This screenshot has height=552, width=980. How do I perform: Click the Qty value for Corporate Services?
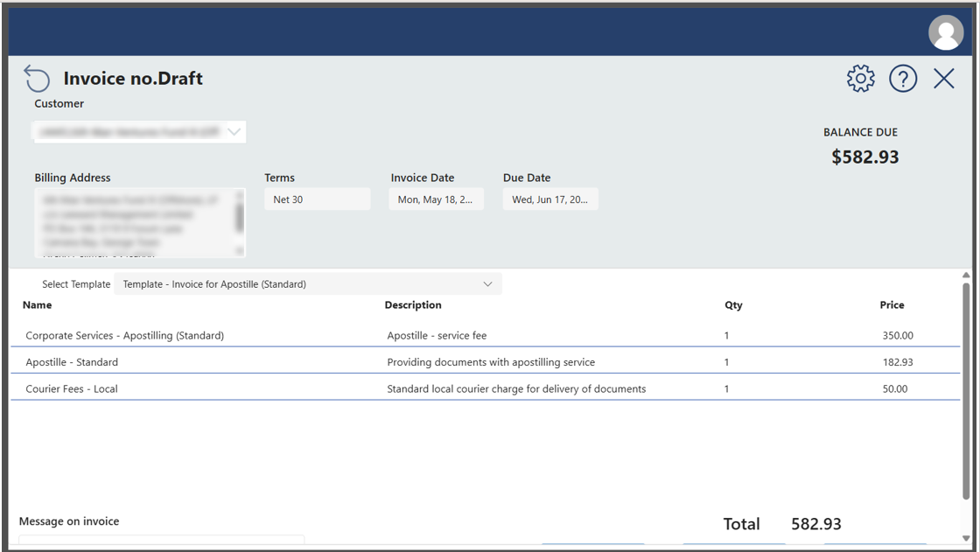(727, 336)
